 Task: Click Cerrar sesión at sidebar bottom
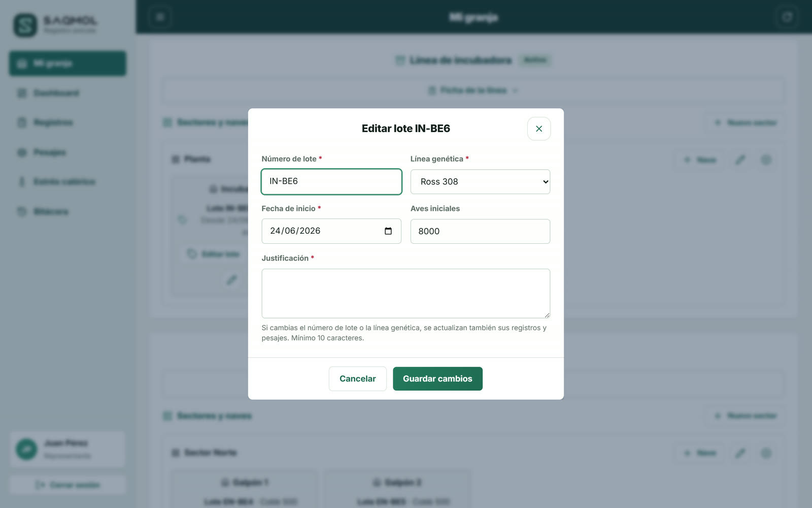pyautogui.click(x=67, y=485)
